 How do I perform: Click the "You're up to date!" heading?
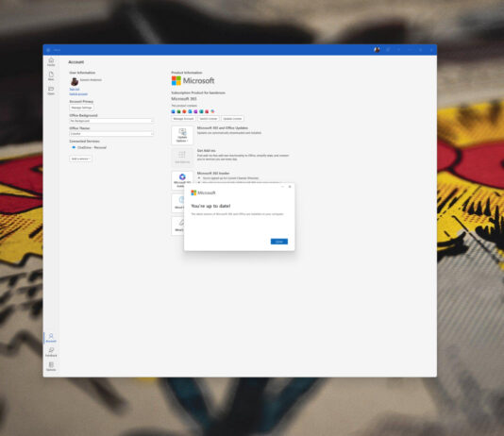coord(210,206)
